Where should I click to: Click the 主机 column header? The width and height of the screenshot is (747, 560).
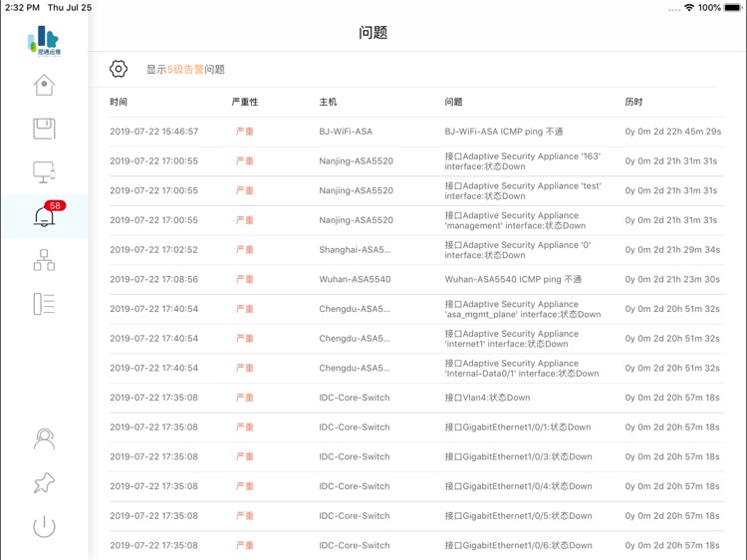(328, 102)
